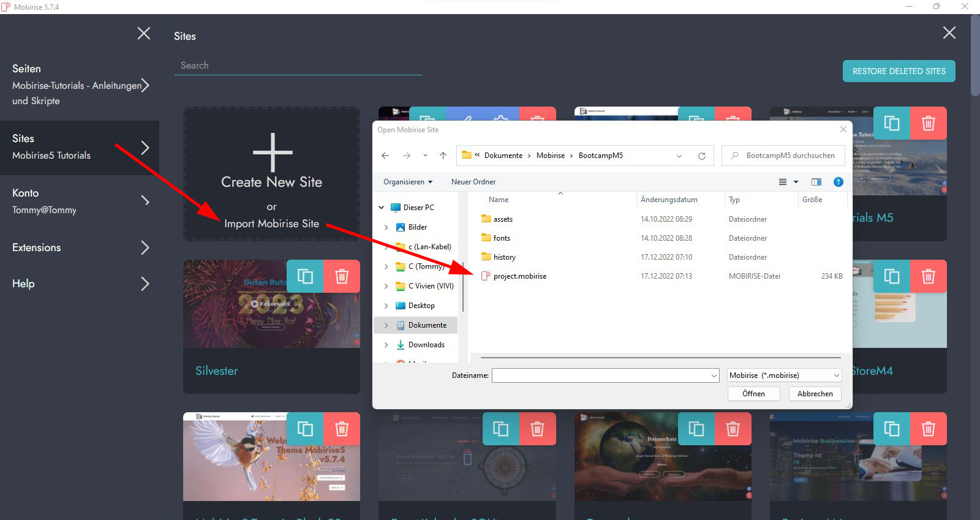
Task: Open the Sites menu section
Action: [x=80, y=148]
